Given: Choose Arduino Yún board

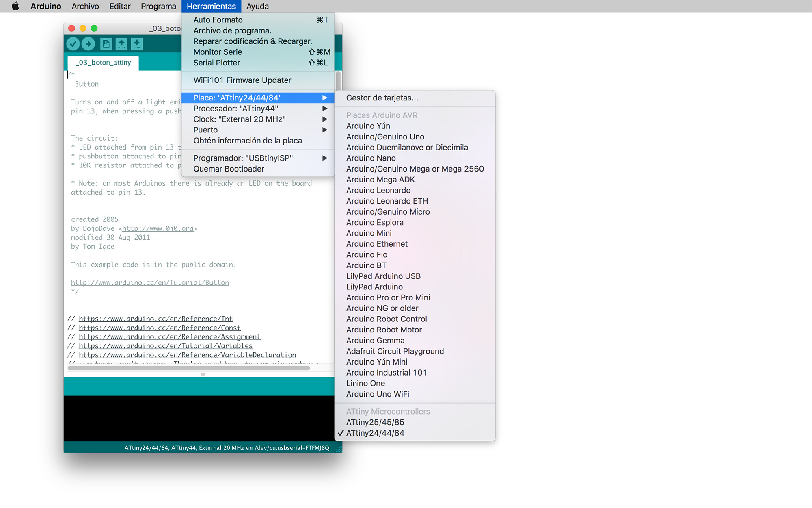Looking at the screenshot, I should coord(415,126).
